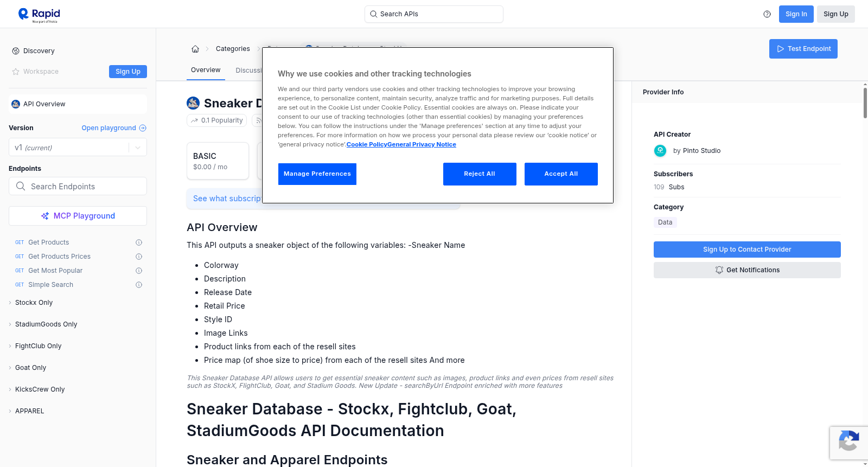Click the Sign In button
The width and height of the screenshot is (868, 467).
(x=796, y=14)
